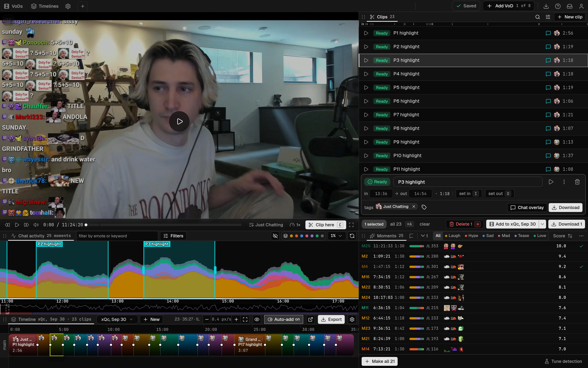Open Moments panel more options ellipsis
This screenshot has height=368, width=588.
tap(581, 236)
